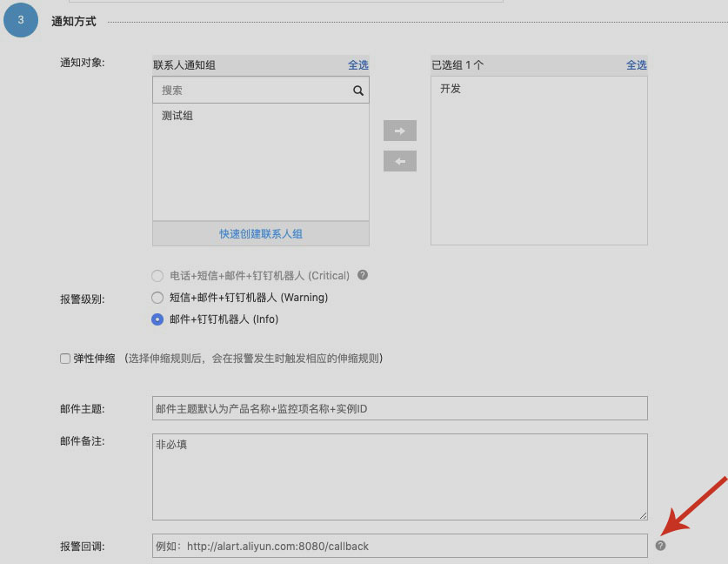
Task: Focus the 搜索 contact group search field
Action: click(252, 91)
